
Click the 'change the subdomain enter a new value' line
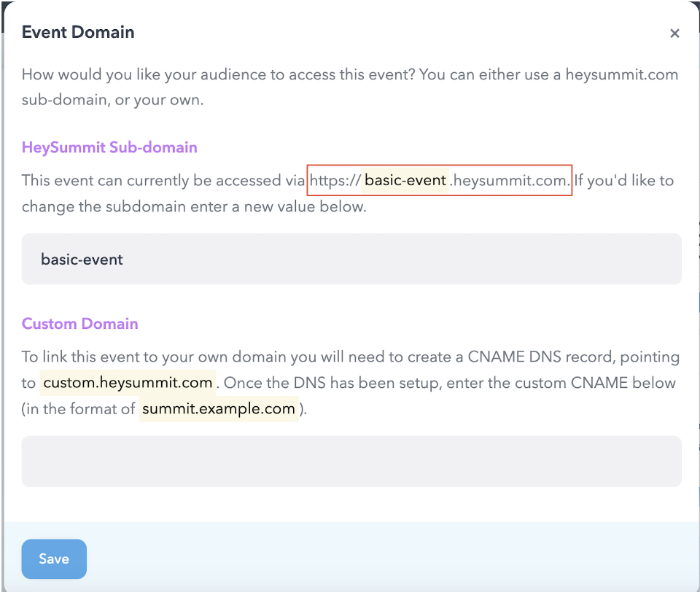194,206
